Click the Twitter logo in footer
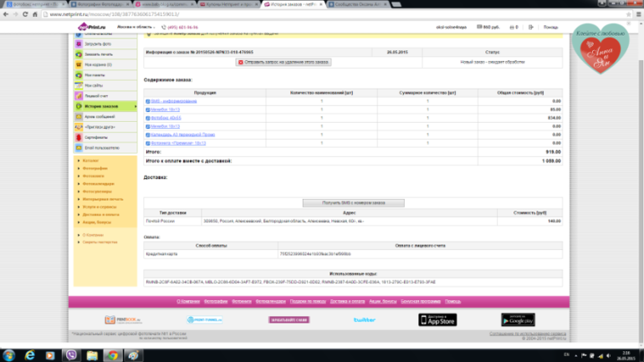Image resolution: width=644 pixels, height=362 pixels. pos(364,319)
